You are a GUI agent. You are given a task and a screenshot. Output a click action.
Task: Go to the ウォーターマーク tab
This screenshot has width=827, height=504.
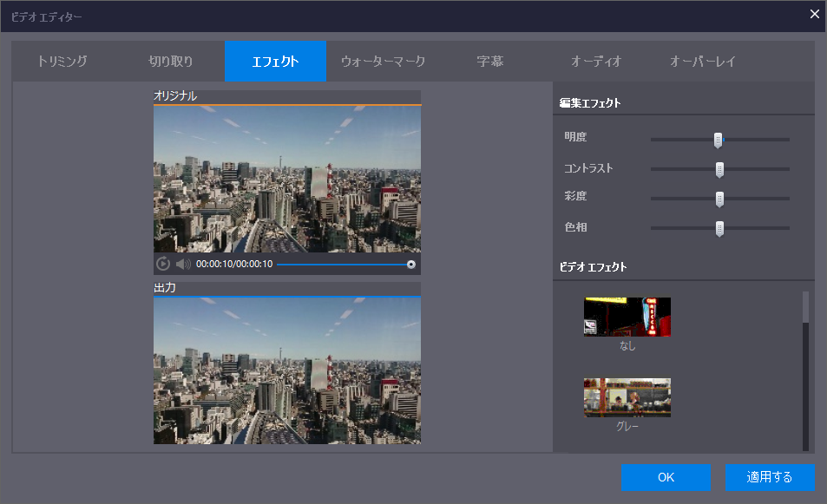click(383, 62)
